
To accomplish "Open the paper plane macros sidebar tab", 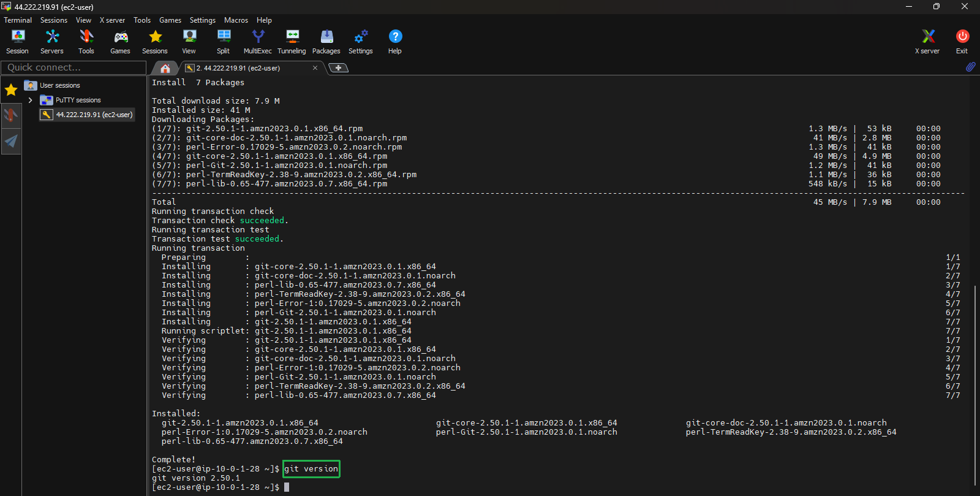I will [x=11, y=142].
